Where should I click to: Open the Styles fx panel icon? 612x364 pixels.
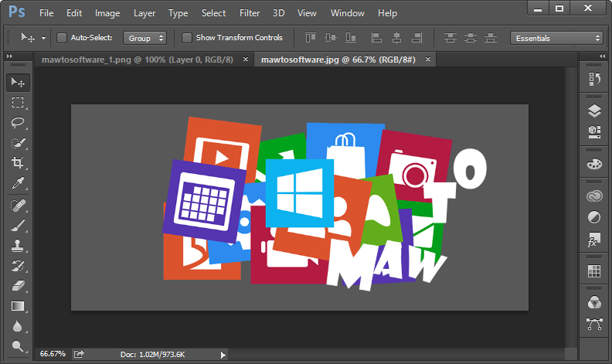594,240
